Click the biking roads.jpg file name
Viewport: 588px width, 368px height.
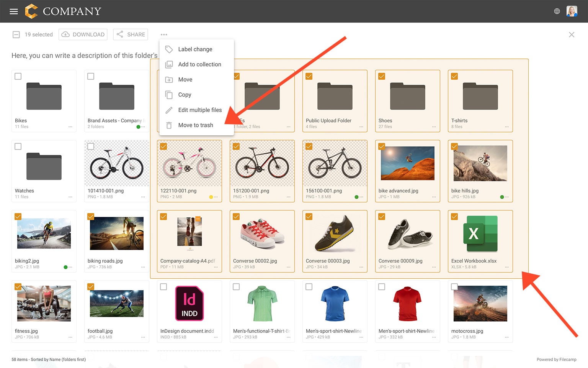pos(105,261)
